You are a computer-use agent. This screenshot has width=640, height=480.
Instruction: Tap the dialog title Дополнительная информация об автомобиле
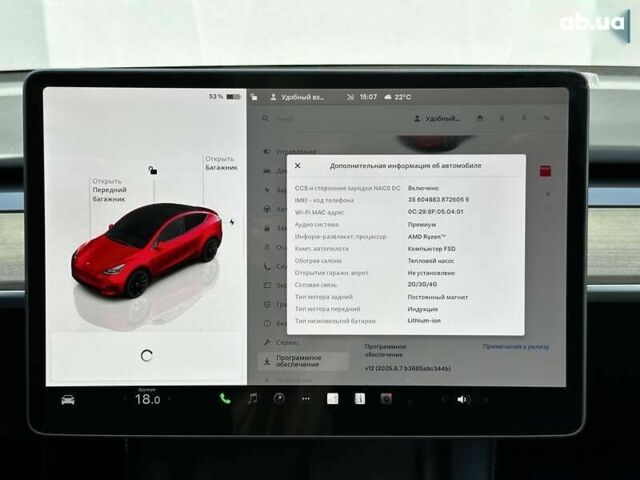(405, 165)
